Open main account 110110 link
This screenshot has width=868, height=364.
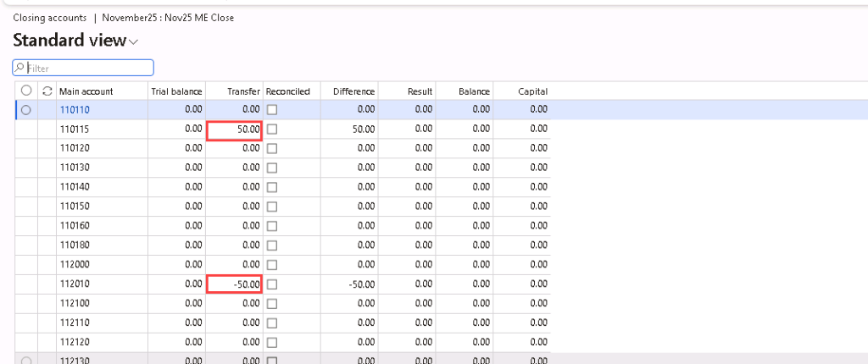point(75,109)
